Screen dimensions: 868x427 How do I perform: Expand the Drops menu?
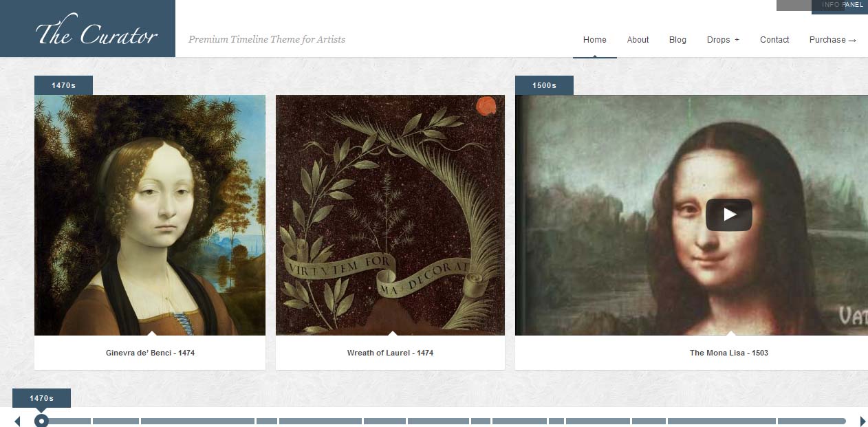click(x=723, y=40)
